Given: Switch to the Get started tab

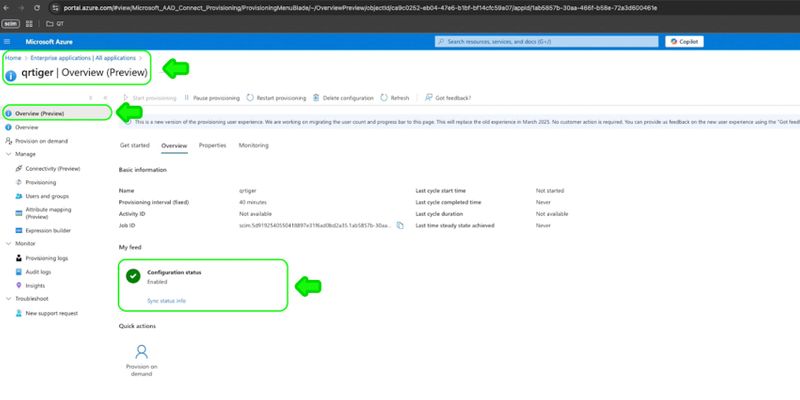Looking at the screenshot, I should [x=135, y=145].
